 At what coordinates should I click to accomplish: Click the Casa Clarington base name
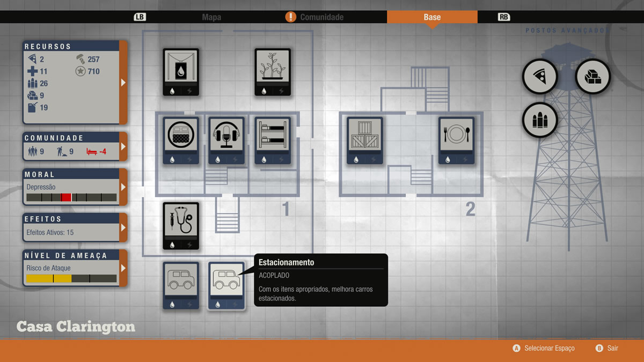pos(76,327)
